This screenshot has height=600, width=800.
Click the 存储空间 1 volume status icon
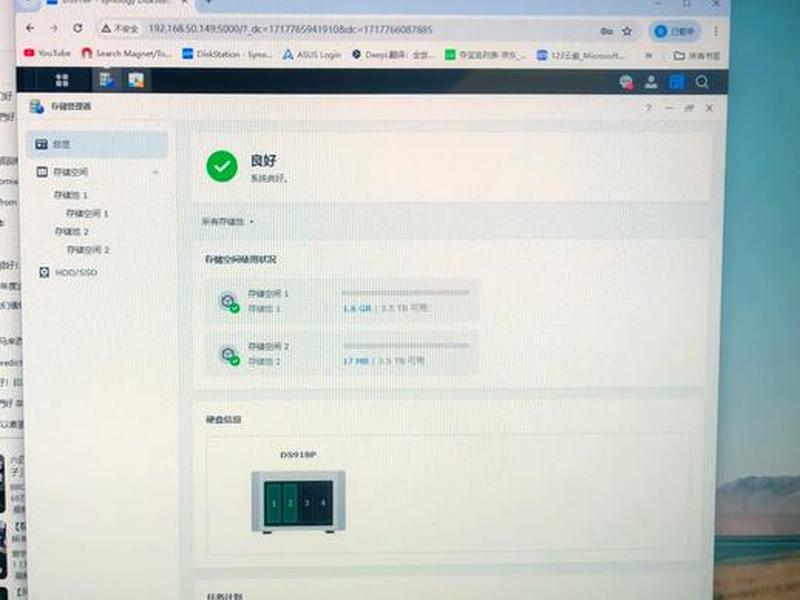(x=230, y=302)
